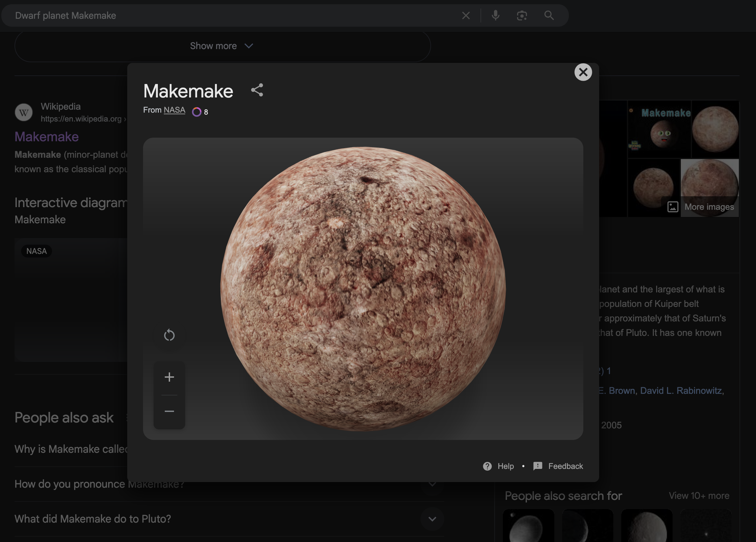Expand "What did Makemake do to Pluto?"
This screenshot has height=542, width=756.
432,519
